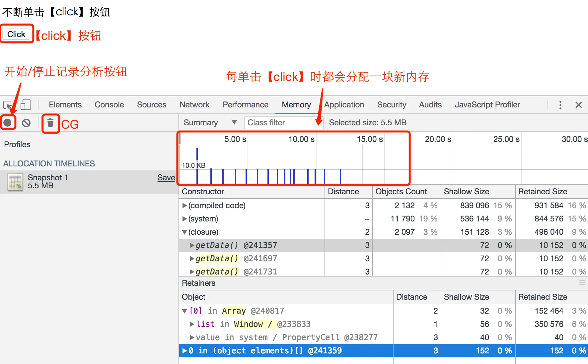Open the Retainers panel menu icon
The width and height of the screenshot is (588, 364).
(582, 283)
